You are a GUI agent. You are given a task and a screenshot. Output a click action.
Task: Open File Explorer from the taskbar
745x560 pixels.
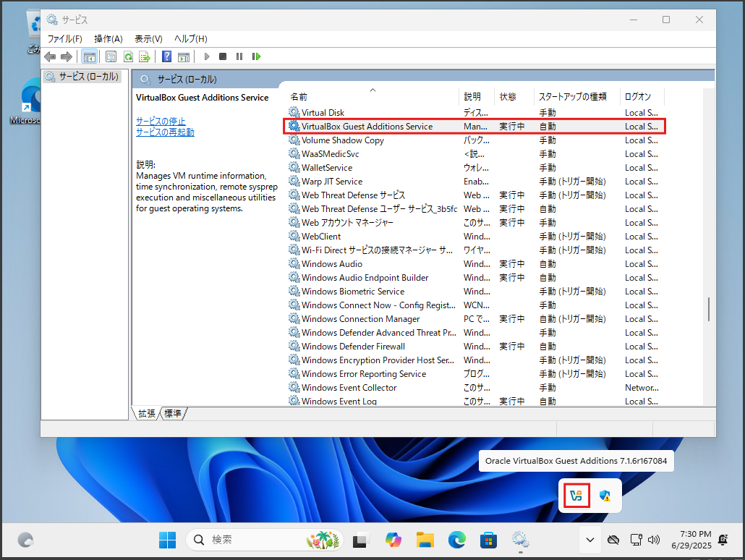pyautogui.click(x=425, y=540)
